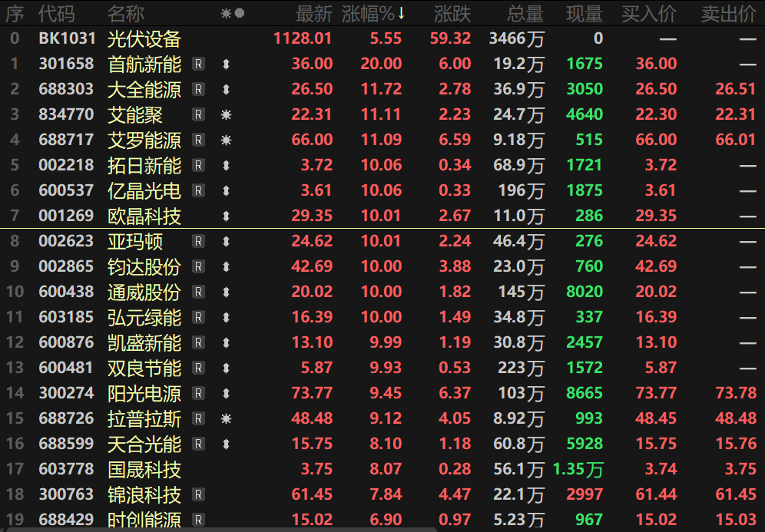Select sector code BK1031
The height and width of the screenshot is (532, 765).
[x=67, y=38]
